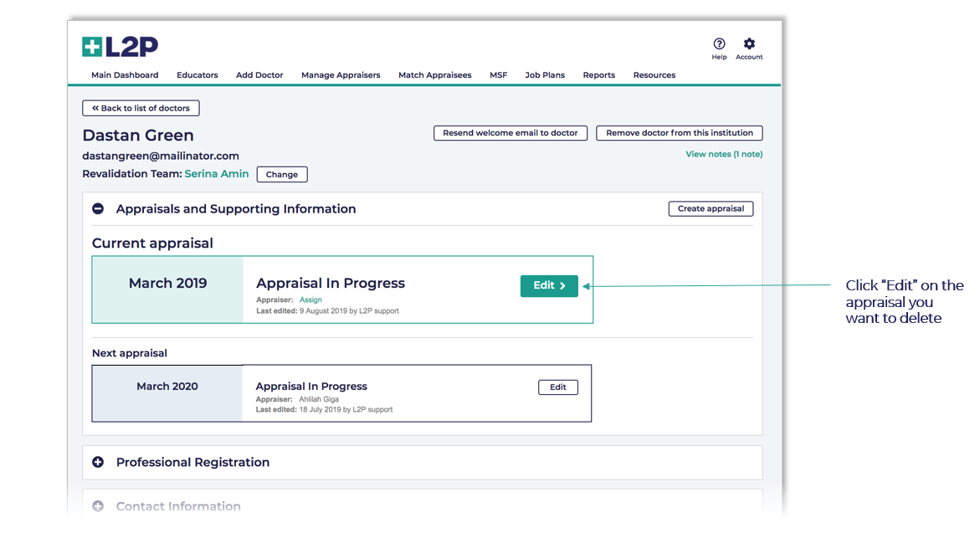Open the Match Appraisees page
Screen dimensions: 980x538
(x=434, y=75)
